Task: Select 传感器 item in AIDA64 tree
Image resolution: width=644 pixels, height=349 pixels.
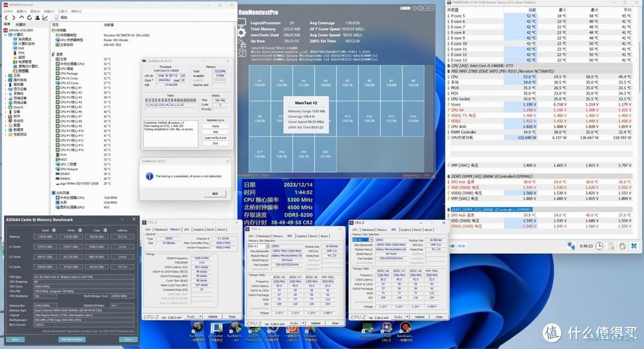Action: 21,70
